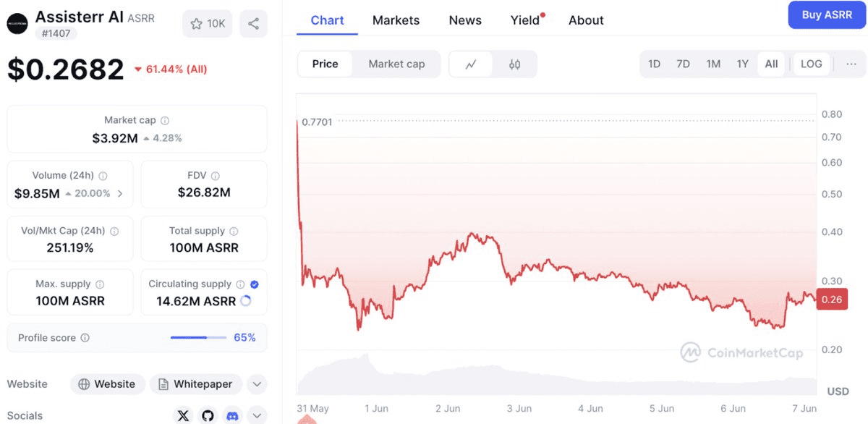The image size is (868, 424).
Task: Switch to line chart view
Action: coord(471,64)
